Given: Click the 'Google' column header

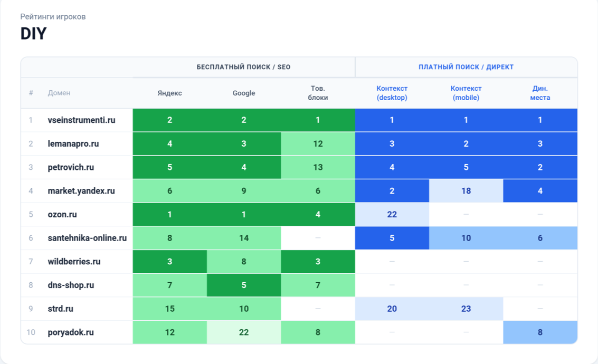Looking at the screenshot, I should point(244,93).
